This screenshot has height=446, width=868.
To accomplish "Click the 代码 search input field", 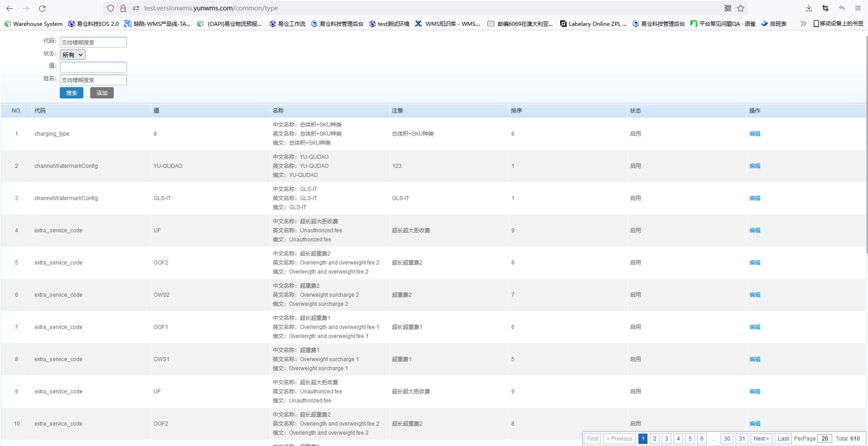I will tap(93, 42).
